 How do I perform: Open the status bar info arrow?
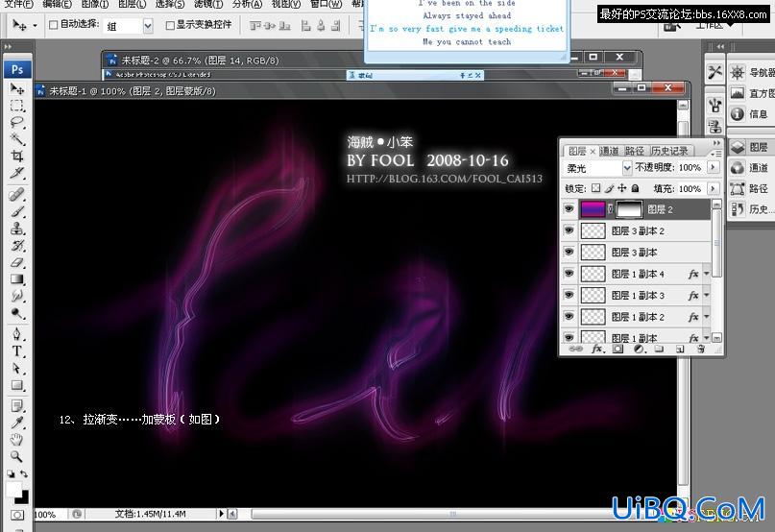[221, 514]
